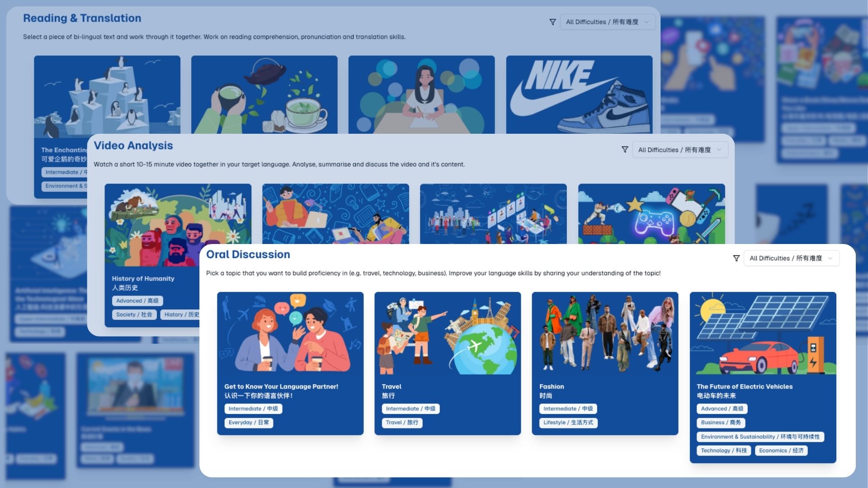Expand Video Analysis All Difficulties dropdown
Image resolution: width=868 pixels, height=488 pixels.
(680, 150)
